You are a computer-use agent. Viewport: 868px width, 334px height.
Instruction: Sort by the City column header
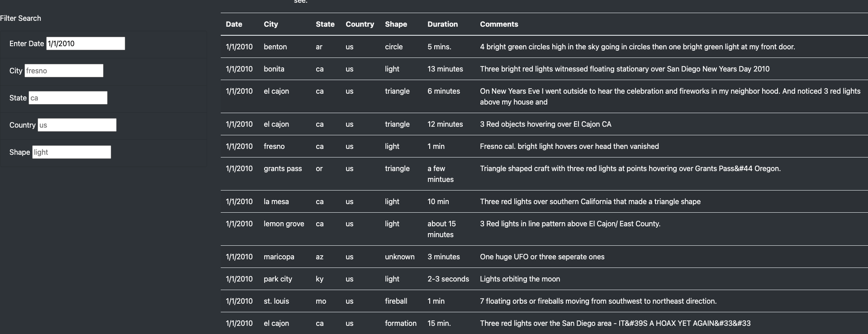click(x=271, y=24)
